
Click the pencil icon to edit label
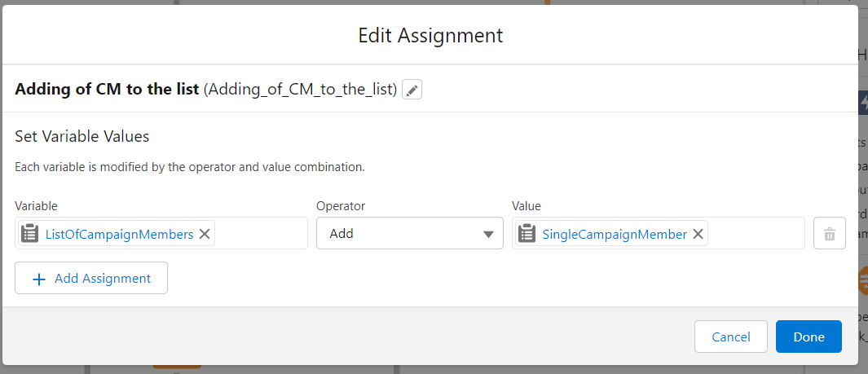412,90
